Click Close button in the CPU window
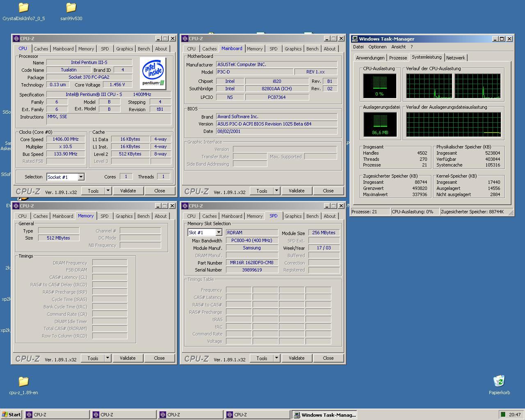Viewport: 525px width, 420px height. 160,191
